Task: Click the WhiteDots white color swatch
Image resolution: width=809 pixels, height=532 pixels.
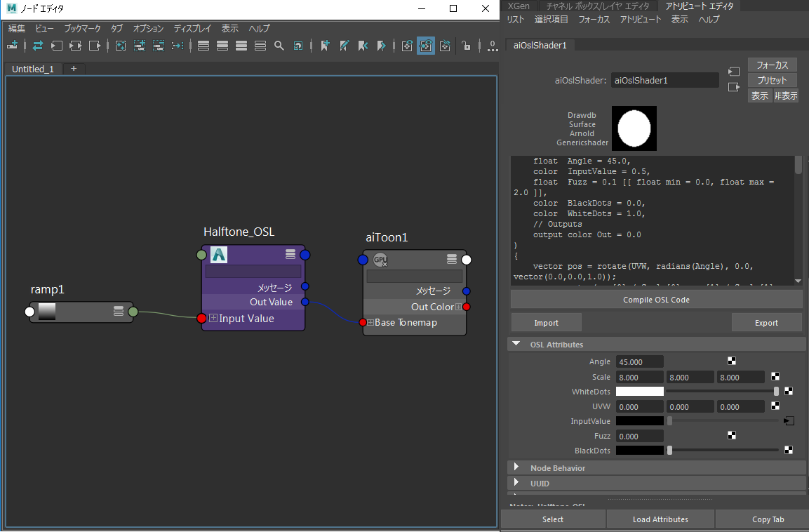Action: (x=639, y=392)
